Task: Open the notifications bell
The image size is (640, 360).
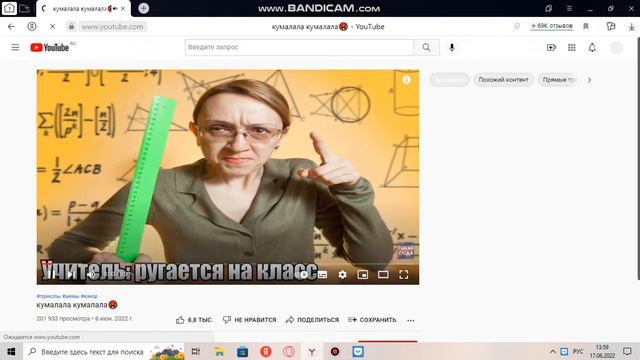Action: [592, 47]
